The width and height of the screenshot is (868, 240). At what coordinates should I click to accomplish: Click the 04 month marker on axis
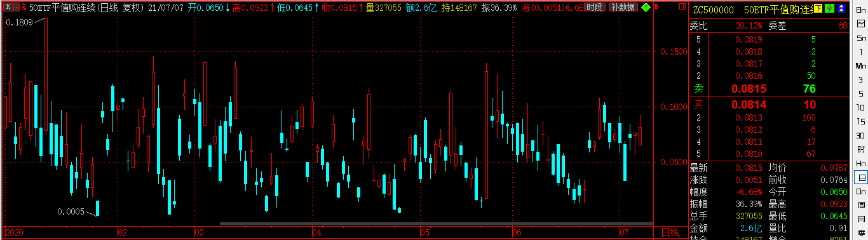tap(316, 232)
